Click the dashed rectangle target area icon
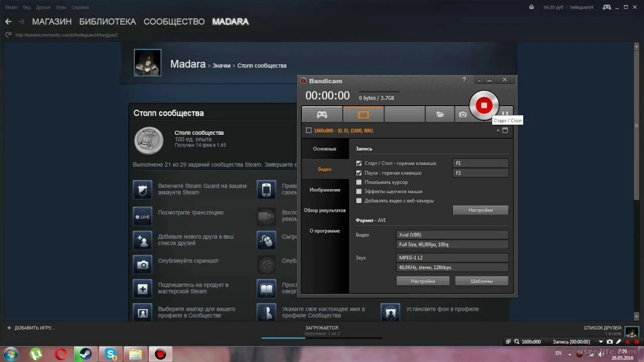644x362 pixels. tap(309, 131)
